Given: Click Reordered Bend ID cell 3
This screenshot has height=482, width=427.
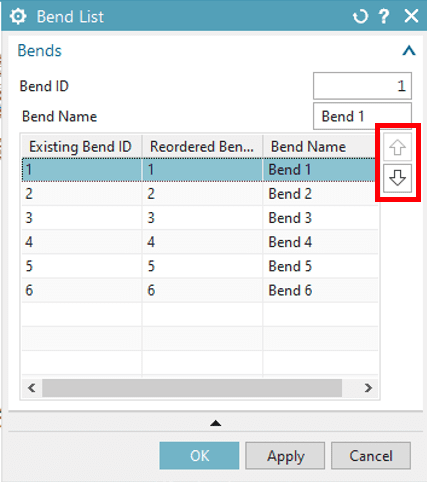Looking at the screenshot, I should [x=203, y=218].
